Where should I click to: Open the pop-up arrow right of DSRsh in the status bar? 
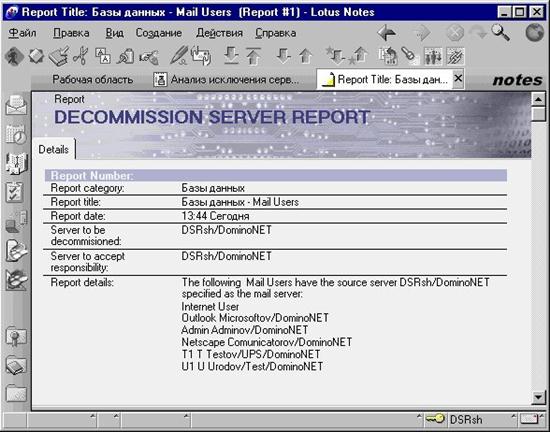click(514, 417)
